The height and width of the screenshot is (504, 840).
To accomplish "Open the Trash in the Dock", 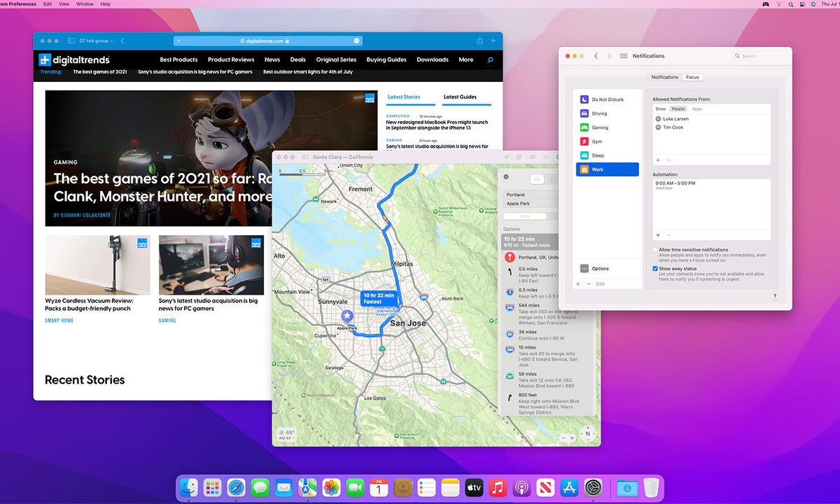I will pyautogui.click(x=651, y=487).
